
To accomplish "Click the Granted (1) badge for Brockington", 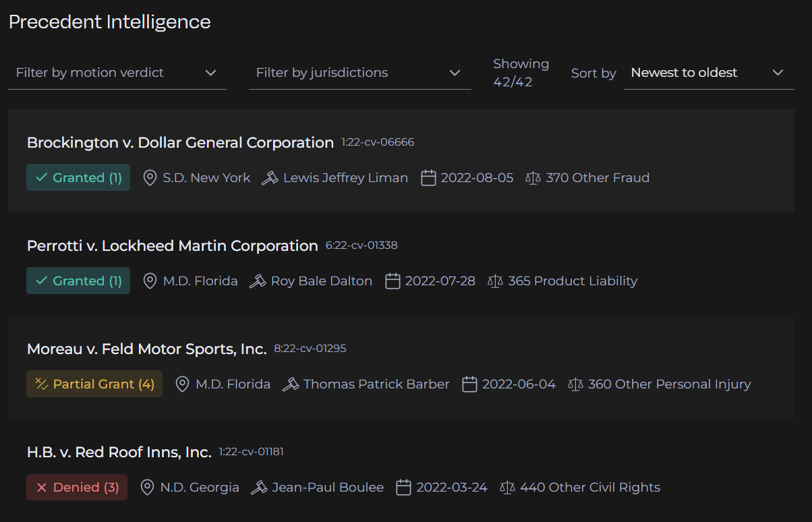I will [78, 178].
